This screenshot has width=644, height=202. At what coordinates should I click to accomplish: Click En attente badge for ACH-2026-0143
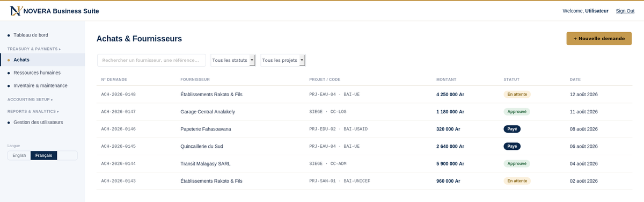tap(517, 181)
